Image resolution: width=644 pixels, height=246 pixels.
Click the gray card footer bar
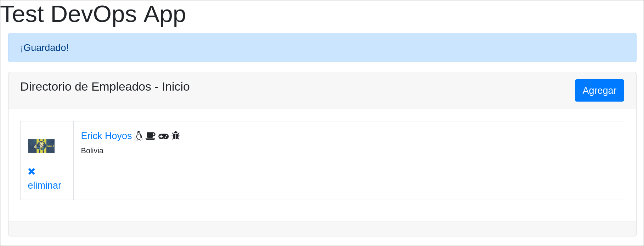point(322,229)
